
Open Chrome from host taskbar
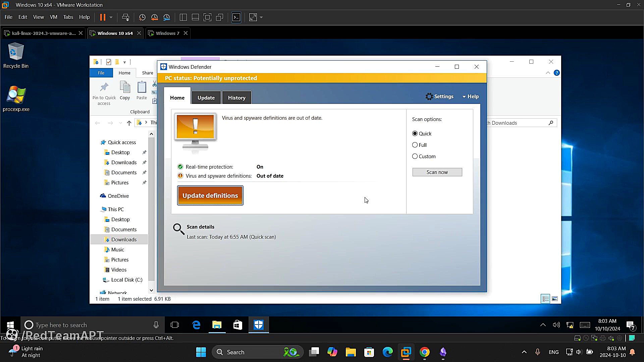[x=424, y=352]
